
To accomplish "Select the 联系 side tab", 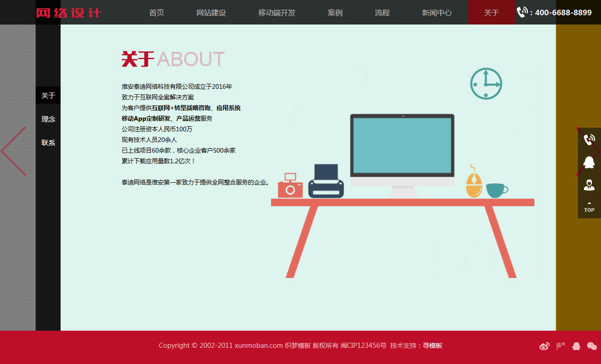I will point(48,142).
